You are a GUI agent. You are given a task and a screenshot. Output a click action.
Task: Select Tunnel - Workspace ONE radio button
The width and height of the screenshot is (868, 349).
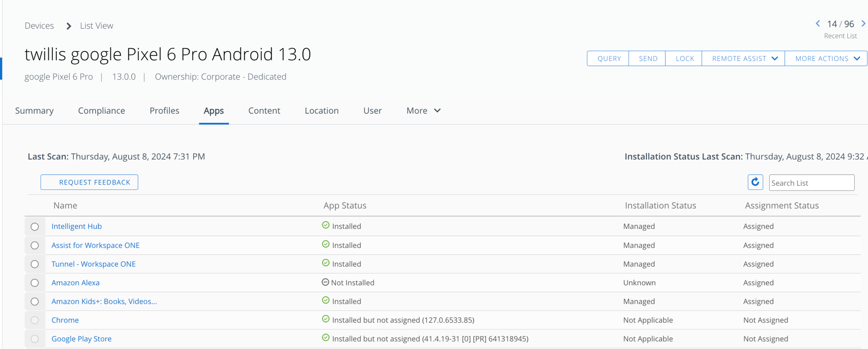[35, 264]
